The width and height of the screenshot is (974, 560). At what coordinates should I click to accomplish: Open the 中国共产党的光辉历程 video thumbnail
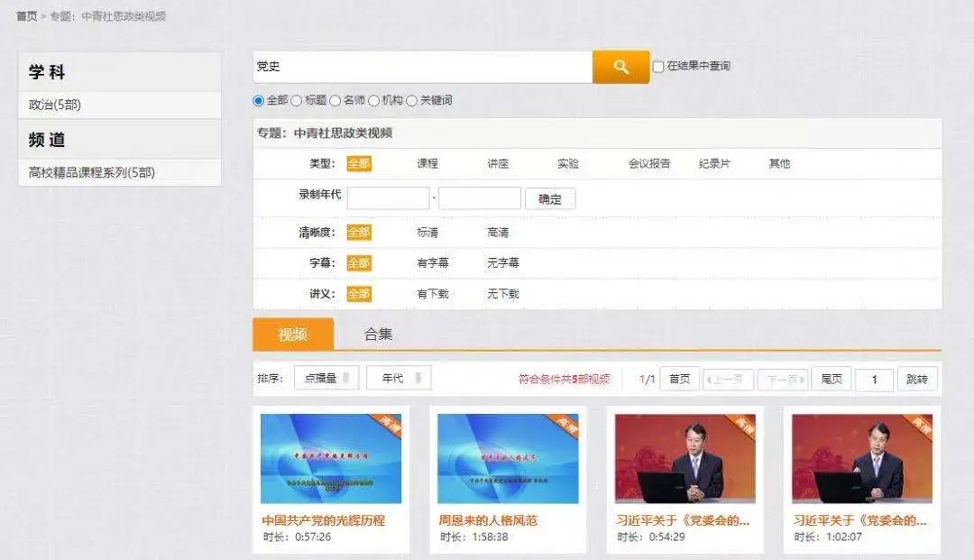[x=331, y=458]
